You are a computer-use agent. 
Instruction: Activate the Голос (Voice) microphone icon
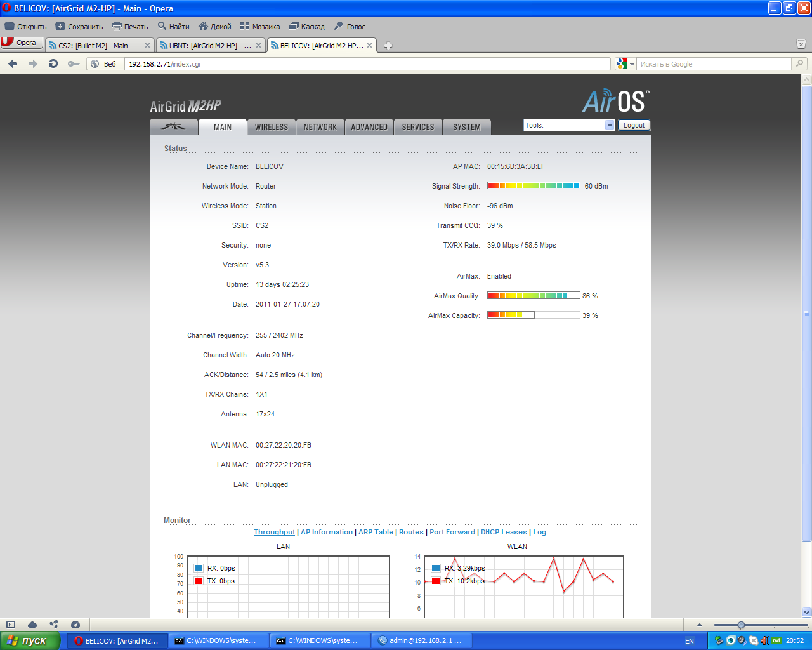(339, 26)
